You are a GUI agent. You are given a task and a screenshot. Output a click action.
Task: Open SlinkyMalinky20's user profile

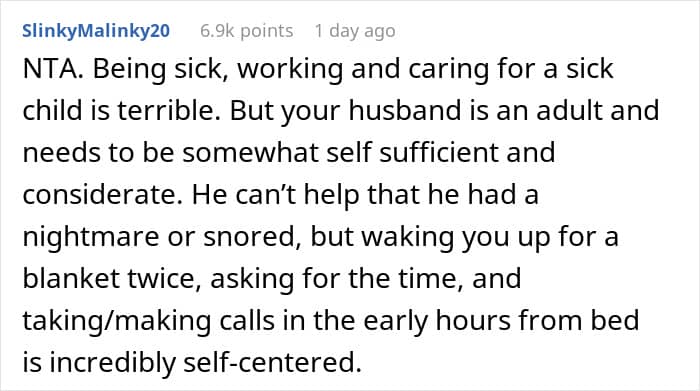coord(96,31)
